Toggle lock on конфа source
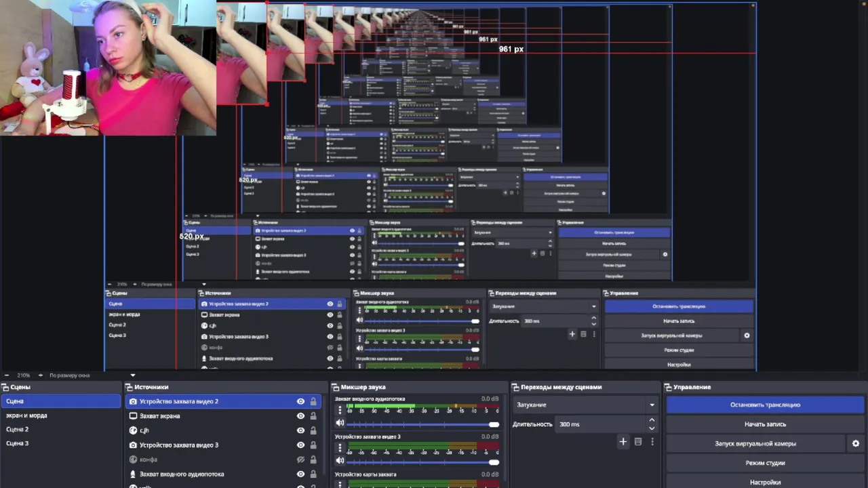 (x=313, y=460)
